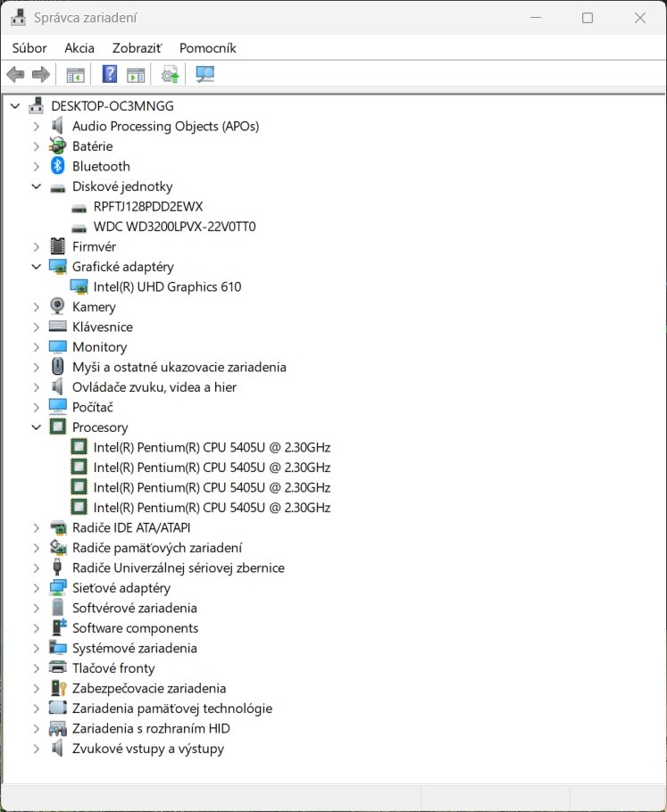The height and width of the screenshot is (812, 667).
Task: Select the Tlačové fronty label
Action: click(x=113, y=668)
